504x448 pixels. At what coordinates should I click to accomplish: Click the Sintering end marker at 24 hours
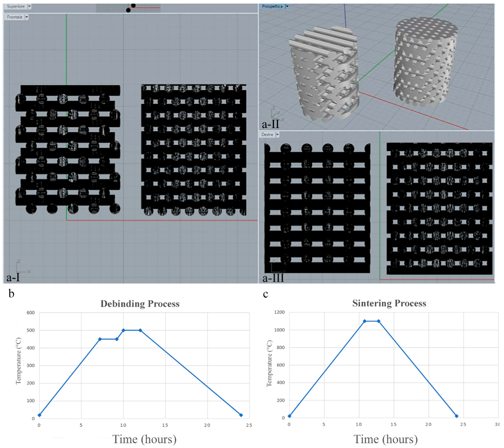point(456,416)
